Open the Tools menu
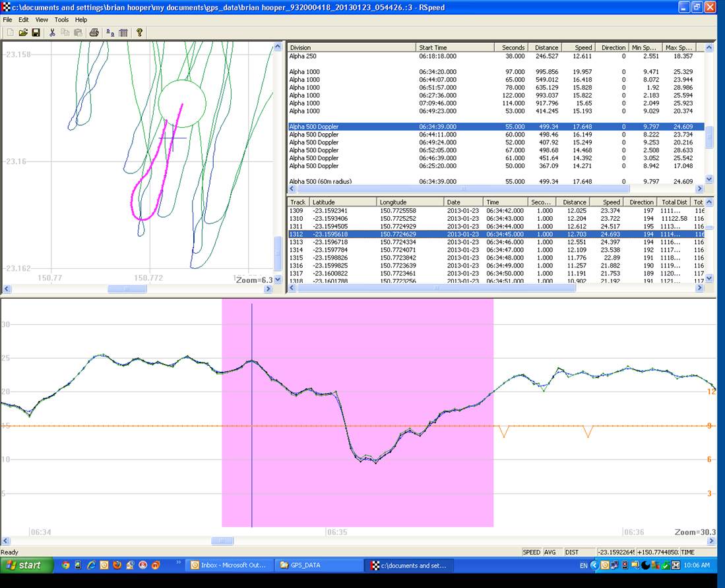The width and height of the screenshot is (725, 588). click(x=61, y=20)
